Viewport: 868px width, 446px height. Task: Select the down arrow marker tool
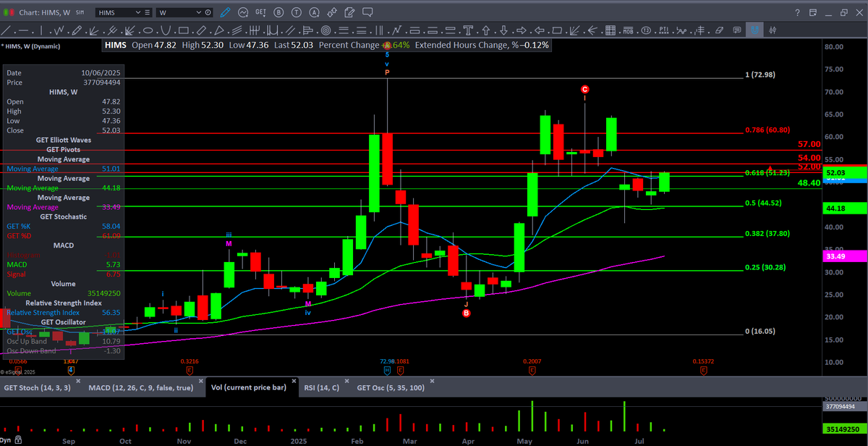pyautogui.click(x=503, y=30)
